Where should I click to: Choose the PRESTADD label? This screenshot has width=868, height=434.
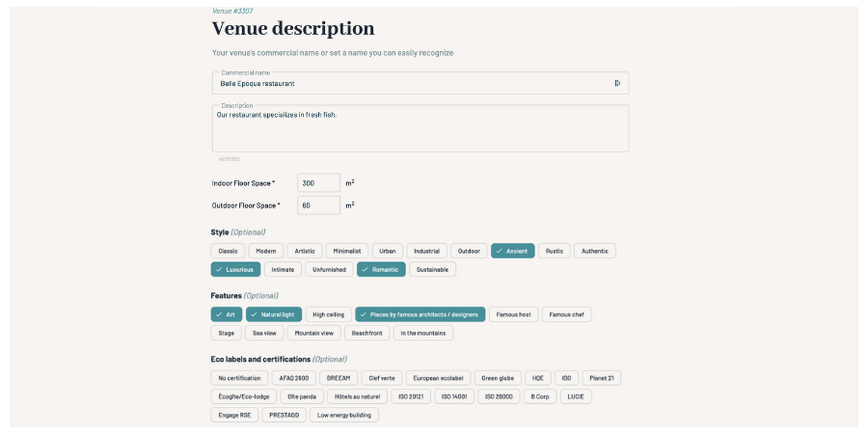(284, 415)
